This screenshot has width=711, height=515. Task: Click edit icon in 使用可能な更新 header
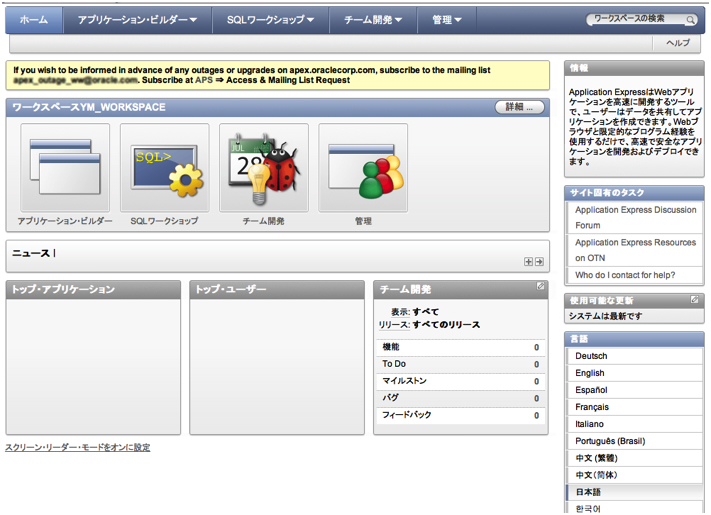pos(694,300)
